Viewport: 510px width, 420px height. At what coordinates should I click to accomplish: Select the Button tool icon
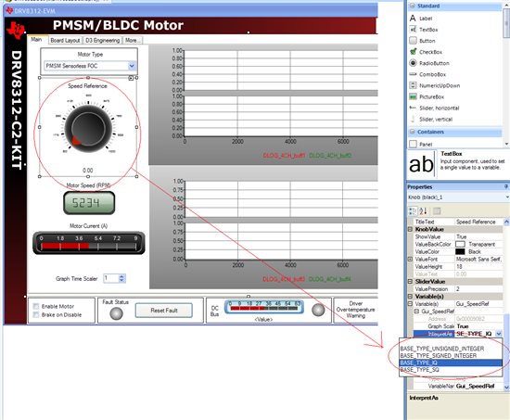tap(413, 41)
